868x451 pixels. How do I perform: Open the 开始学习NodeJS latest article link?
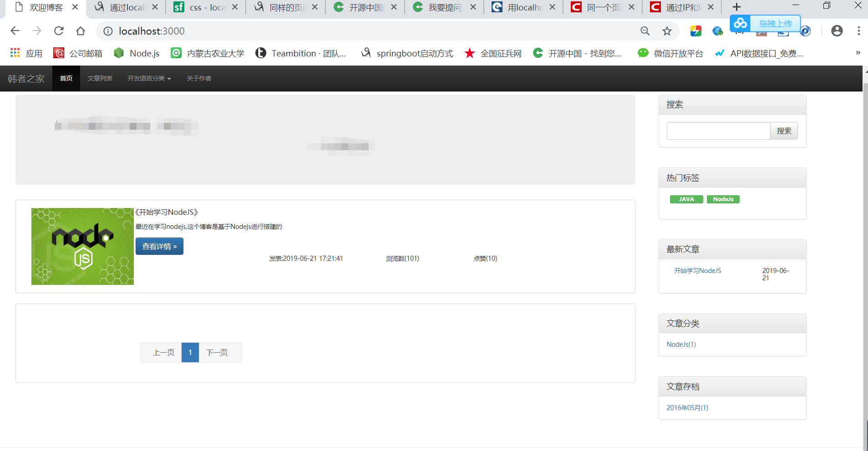(697, 271)
